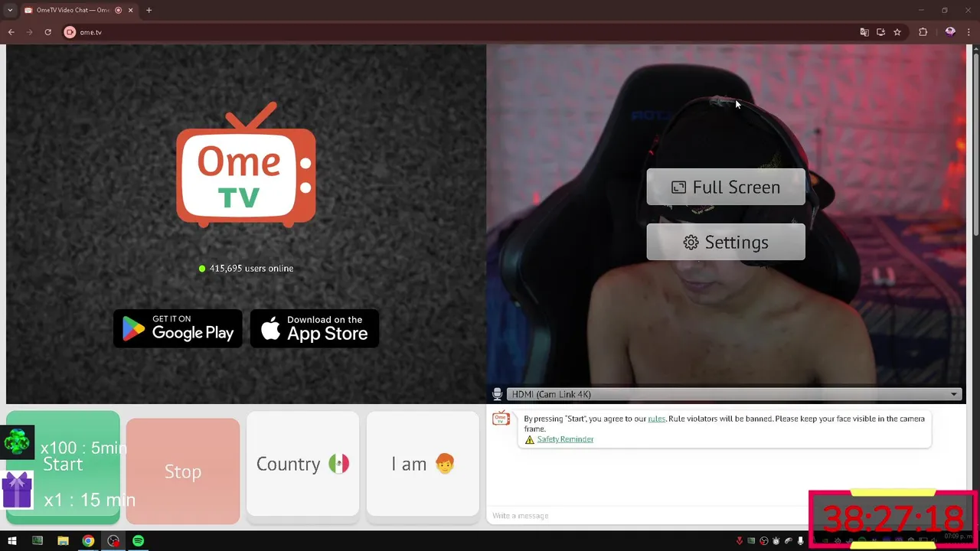Image resolution: width=980 pixels, height=551 pixels.
Task: Click the green clover overlay icon
Action: point(17,442)
